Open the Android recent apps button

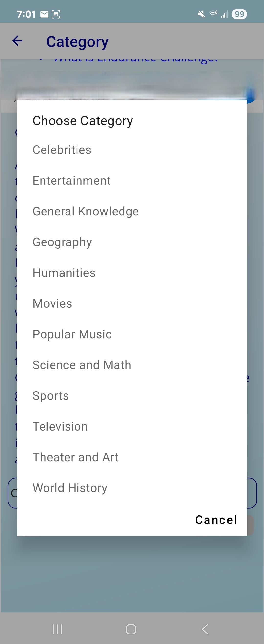click(57, 629)
